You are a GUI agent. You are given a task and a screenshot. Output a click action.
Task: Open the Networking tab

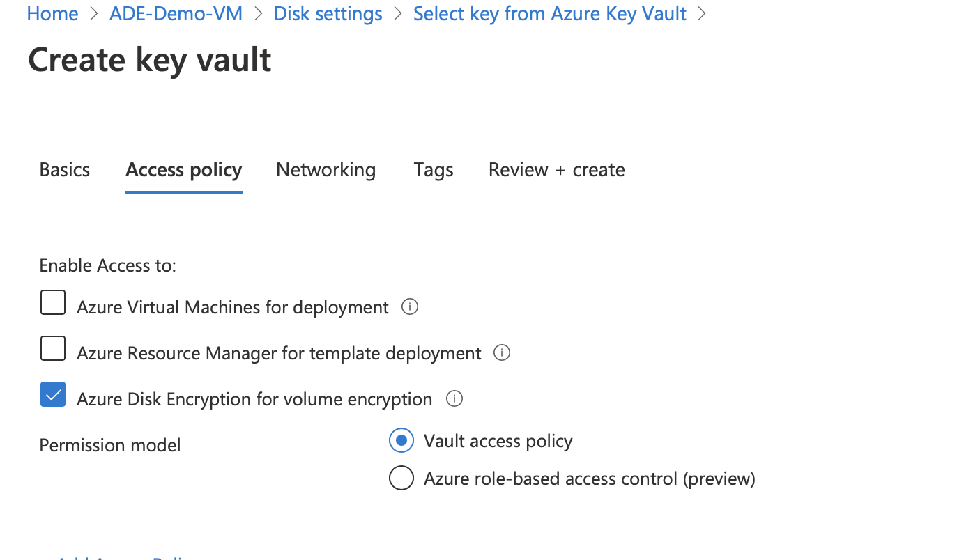coord(326,169)
